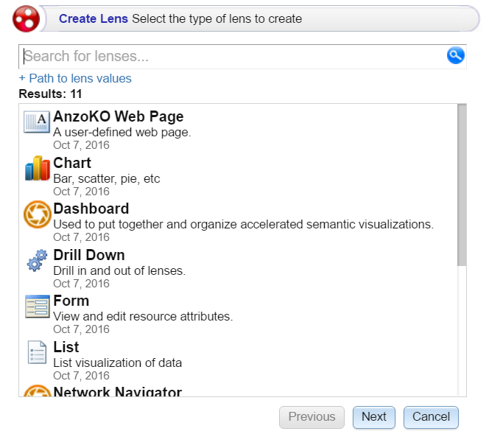
Task: Click the Cancel button
Action: 431,417
